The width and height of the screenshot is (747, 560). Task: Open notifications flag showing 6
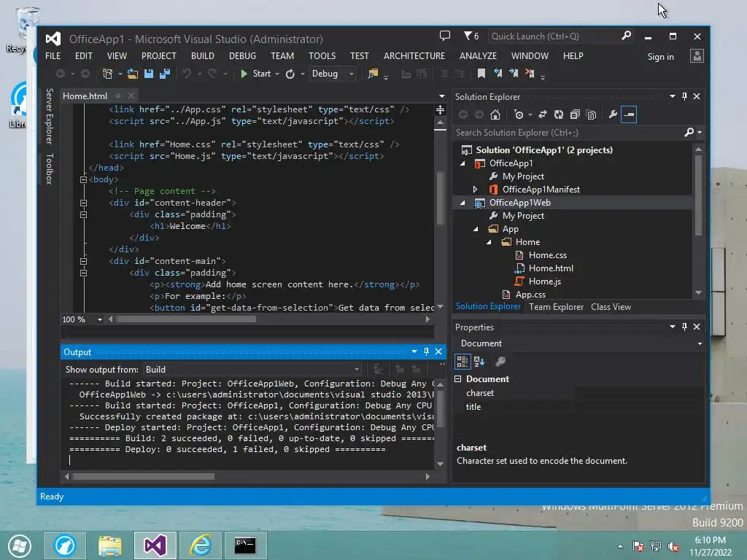[471, 36]
